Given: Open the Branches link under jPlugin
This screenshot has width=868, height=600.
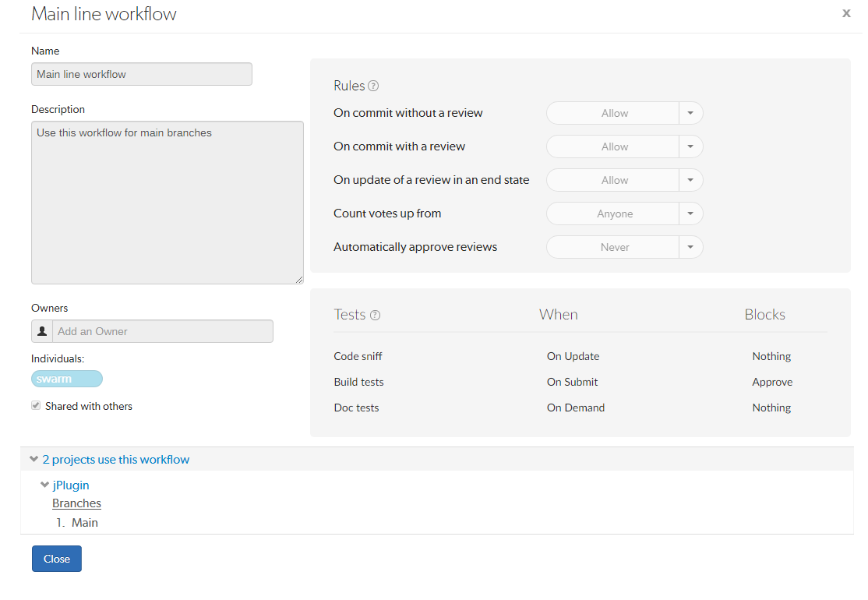Looking at the screenshot, I should 76,503.
